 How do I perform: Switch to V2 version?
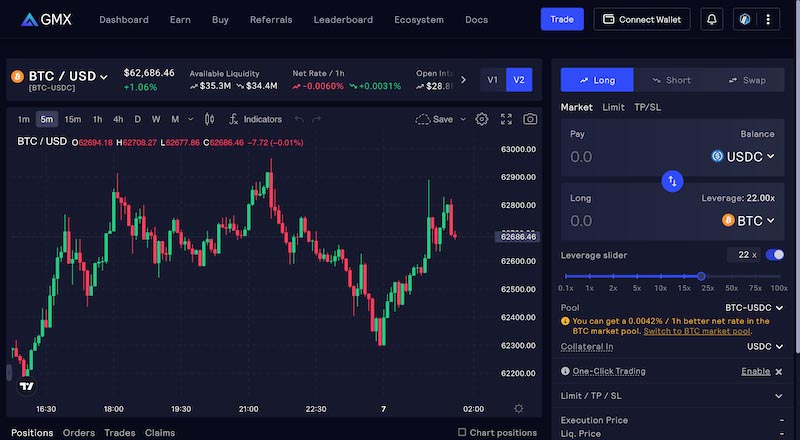[519, 80]
